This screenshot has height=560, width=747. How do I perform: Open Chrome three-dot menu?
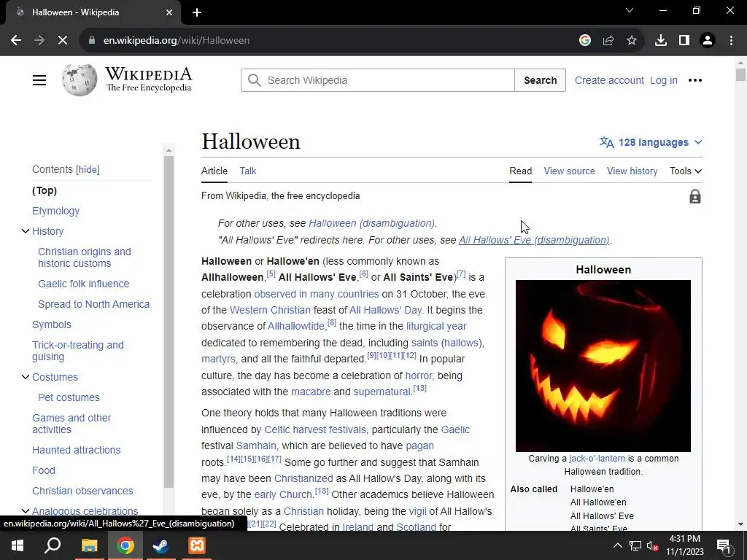tap(731, 41)
